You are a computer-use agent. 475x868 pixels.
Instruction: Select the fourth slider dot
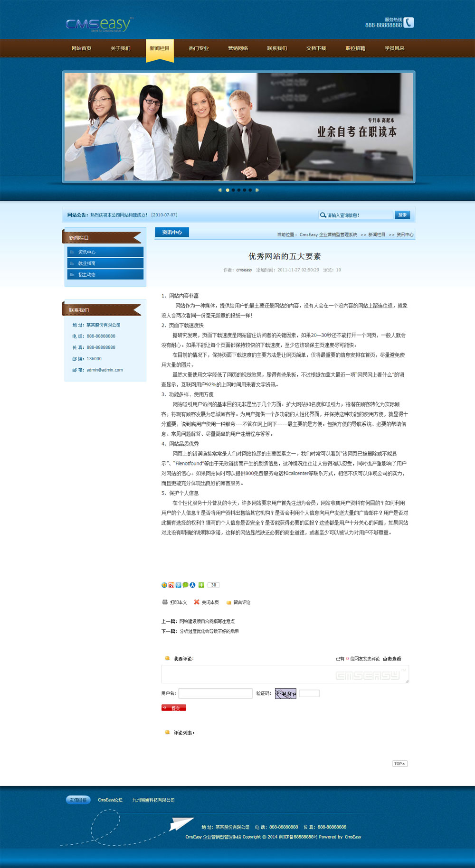coord(245,190)
